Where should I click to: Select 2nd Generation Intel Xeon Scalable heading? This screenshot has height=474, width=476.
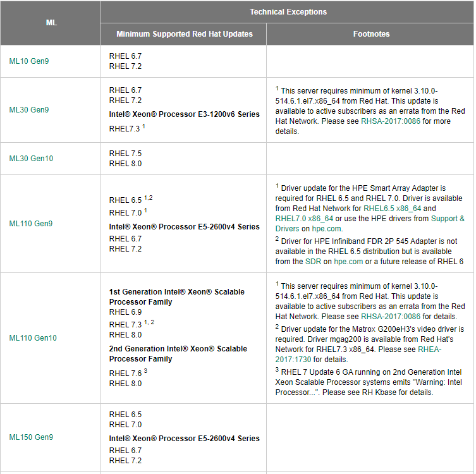(x=178, y=353)
